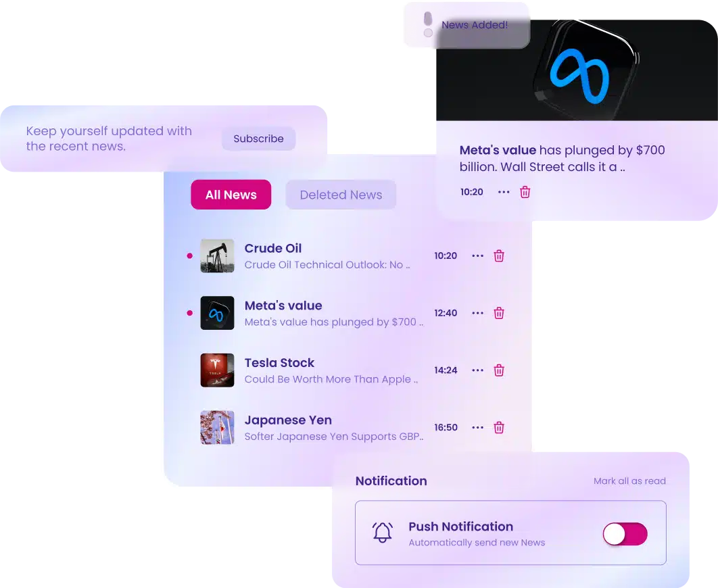Click Mark all as read link
This screenshot has width=718, height=588.
tap(629, 481)
